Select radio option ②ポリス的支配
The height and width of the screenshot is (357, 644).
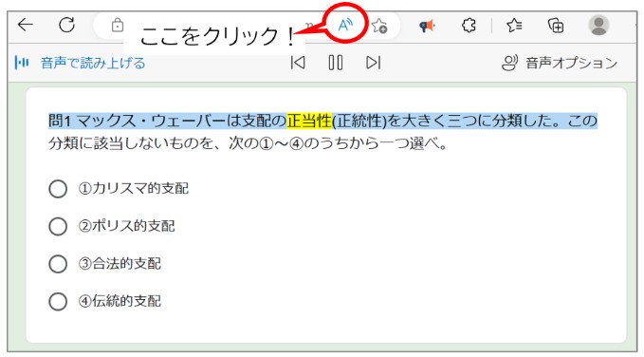pyautogui.click(x=58, y=226)
